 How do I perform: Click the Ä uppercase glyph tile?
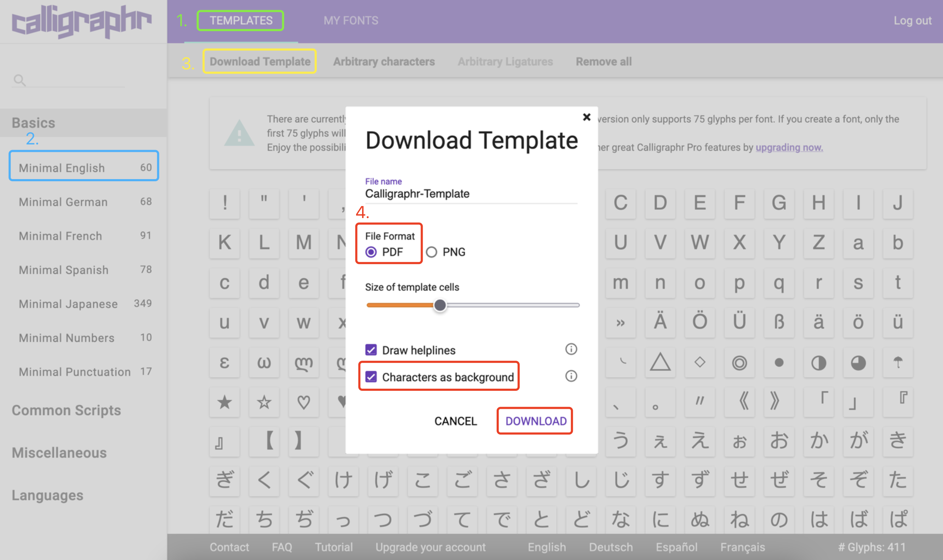[660, 322]
